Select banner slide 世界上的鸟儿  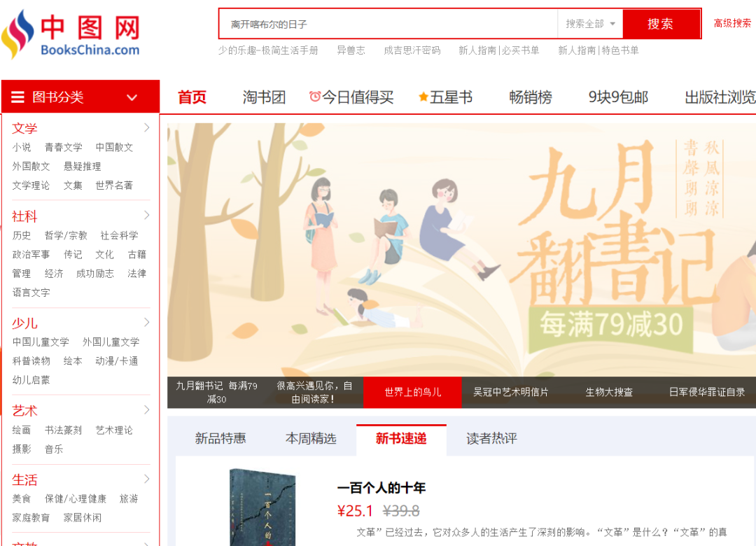coord(413,392)
